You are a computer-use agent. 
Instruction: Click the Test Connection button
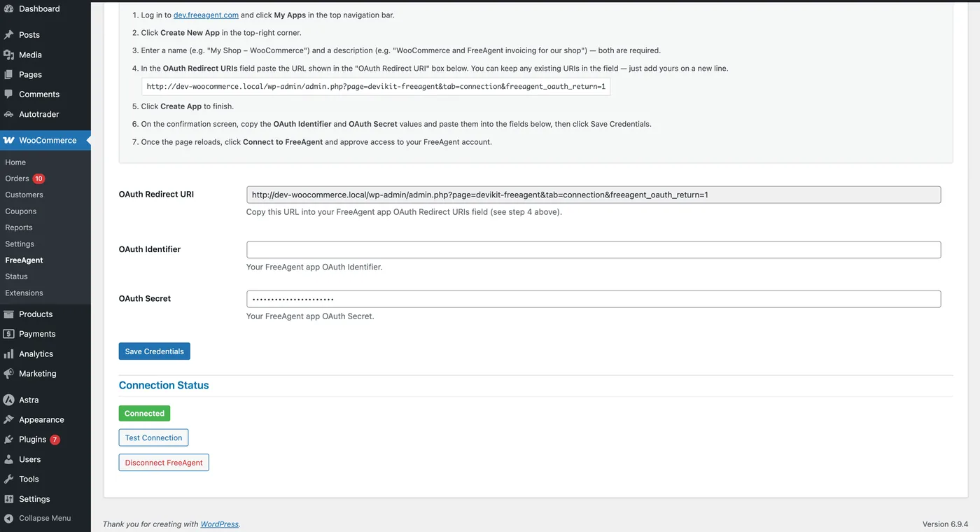click(153, 438)
